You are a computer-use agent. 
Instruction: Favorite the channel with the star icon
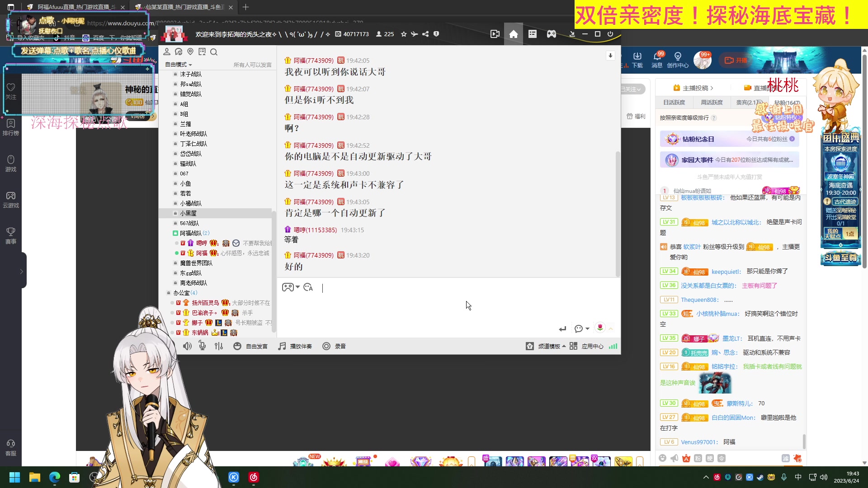coord(404,34)
